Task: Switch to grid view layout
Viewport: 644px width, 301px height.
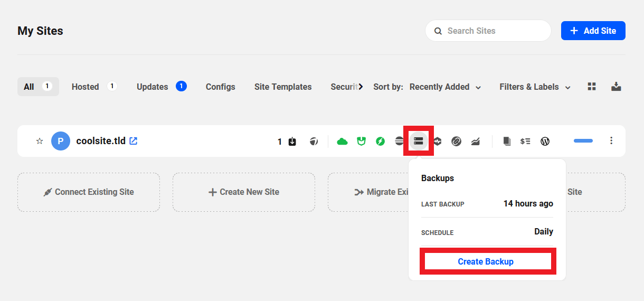Action: [592, 87]
